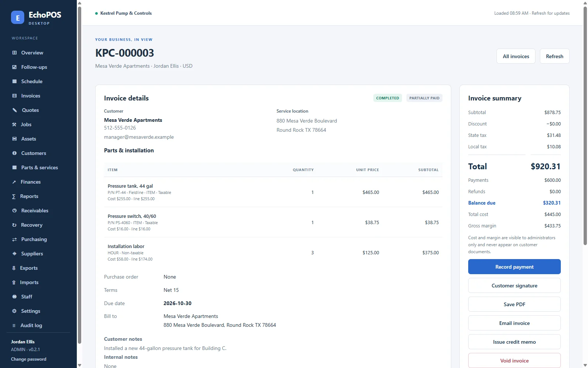This screenshot has height=368, width=588.
Task: Click the Reports sigma icon
Action: (x=14, y=196)
